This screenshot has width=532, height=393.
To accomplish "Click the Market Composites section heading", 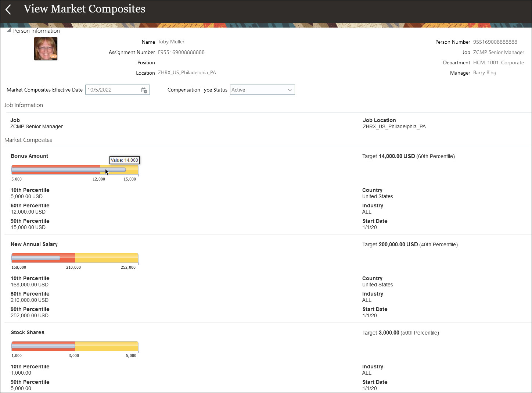I will (28, 140).
